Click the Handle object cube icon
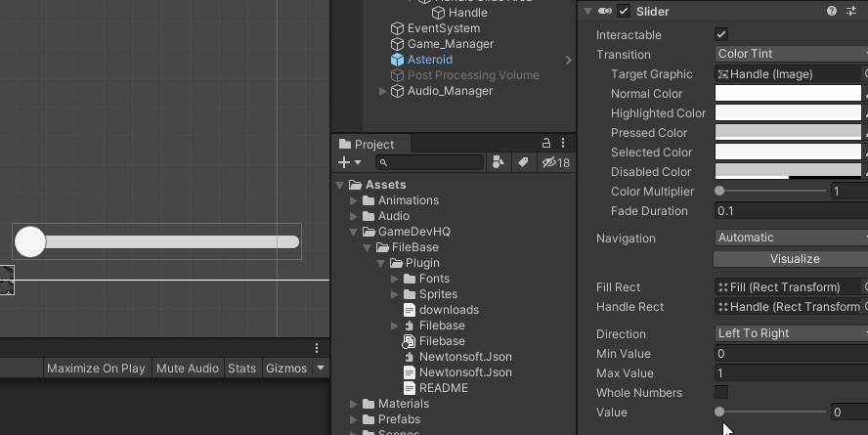The width and height of the screenshot is (868, 435). 439,13
